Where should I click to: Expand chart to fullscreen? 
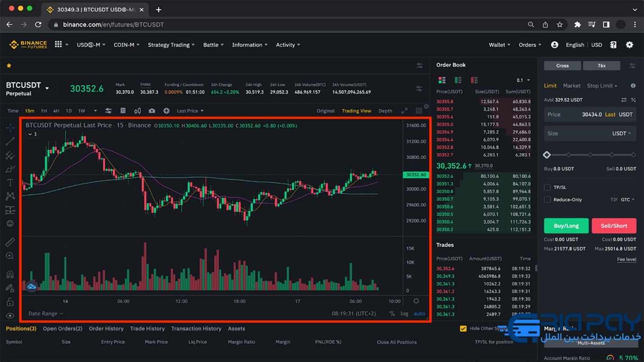click(x=404, y=111)
